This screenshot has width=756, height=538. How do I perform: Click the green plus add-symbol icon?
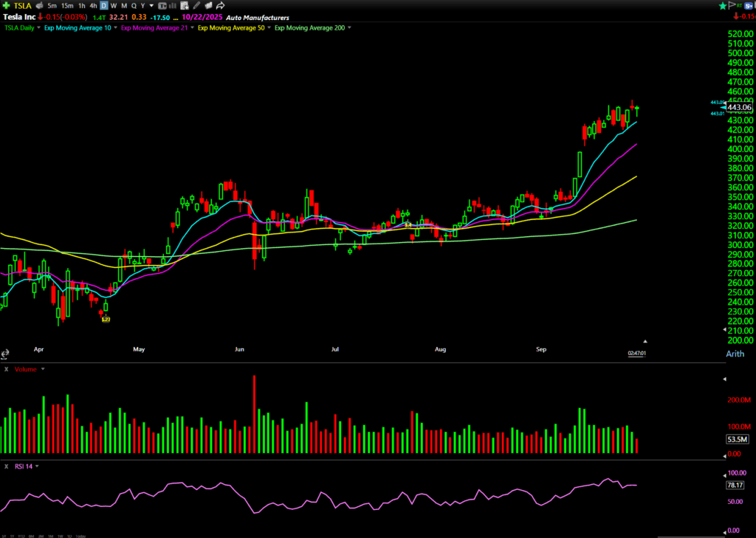click(7, 6)
